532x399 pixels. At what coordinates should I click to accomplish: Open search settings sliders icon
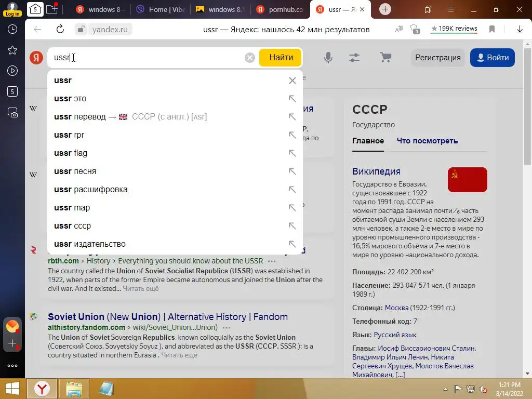pyautogui.click(x=354, y=58)
